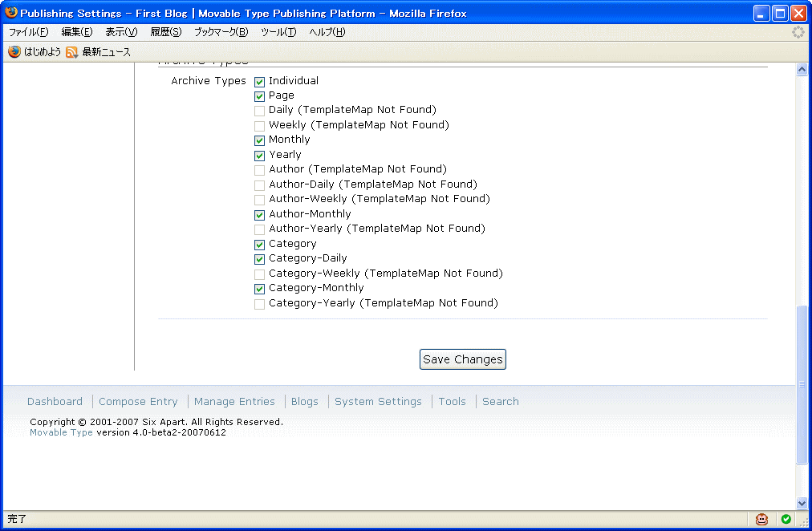
Task: Uncheck the Page archive type
Action: coord(259,96)
